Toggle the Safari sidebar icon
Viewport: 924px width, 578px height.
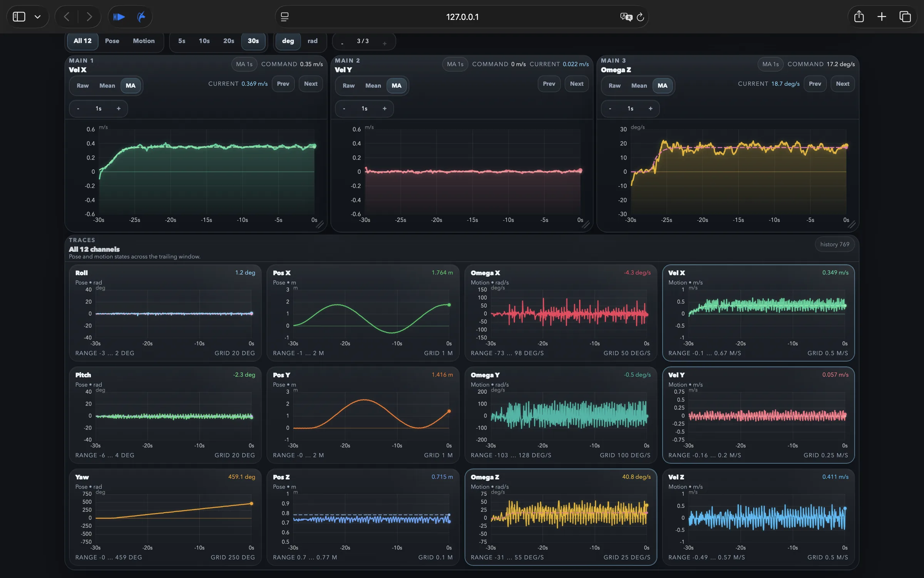[x=19, y=17]
